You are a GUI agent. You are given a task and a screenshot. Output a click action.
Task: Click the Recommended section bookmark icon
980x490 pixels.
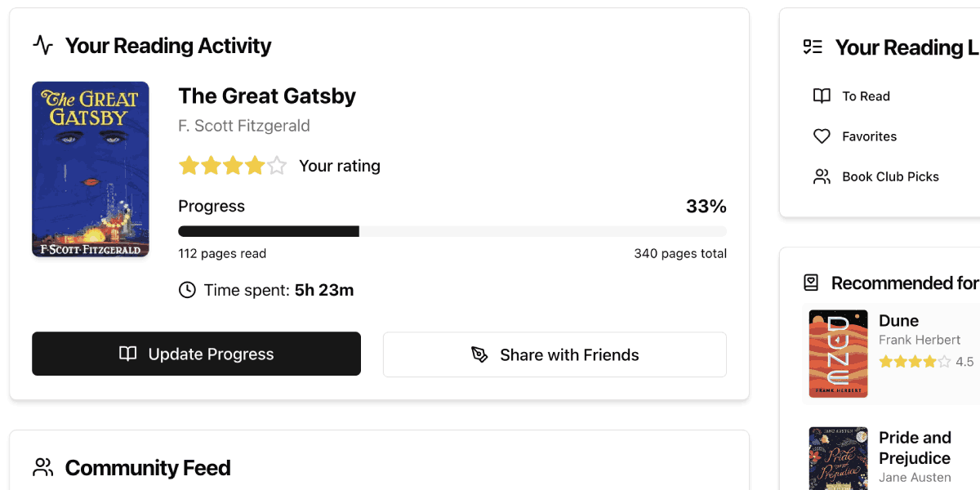(811, 283)
